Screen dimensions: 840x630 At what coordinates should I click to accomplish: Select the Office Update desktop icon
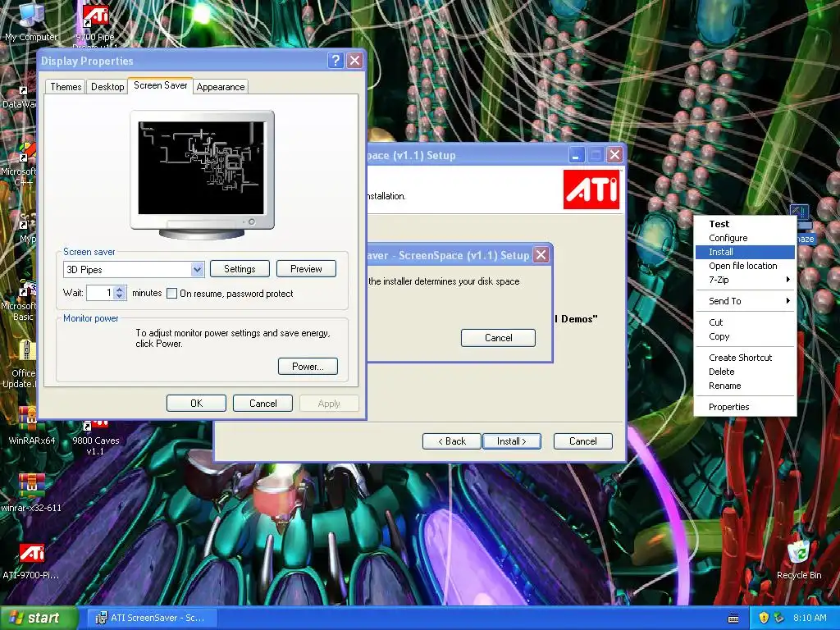coord(21,364)
